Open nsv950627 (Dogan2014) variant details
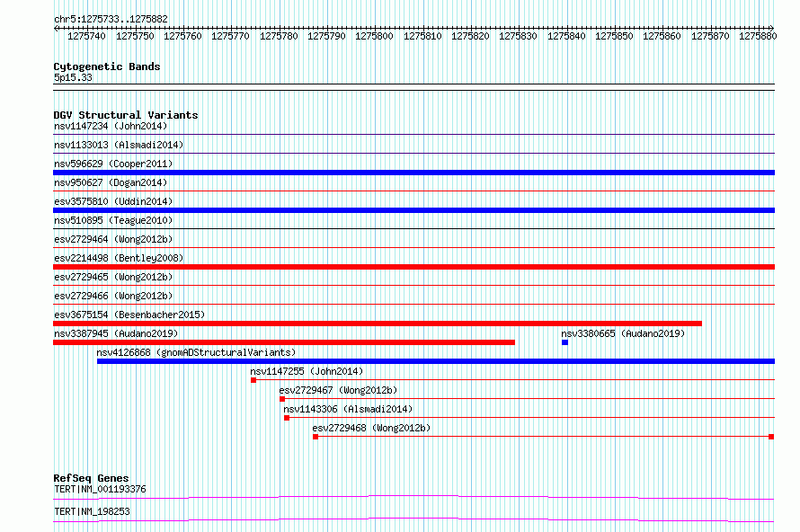The height and width of the screenshot is (532, 800). pos(111,182)
